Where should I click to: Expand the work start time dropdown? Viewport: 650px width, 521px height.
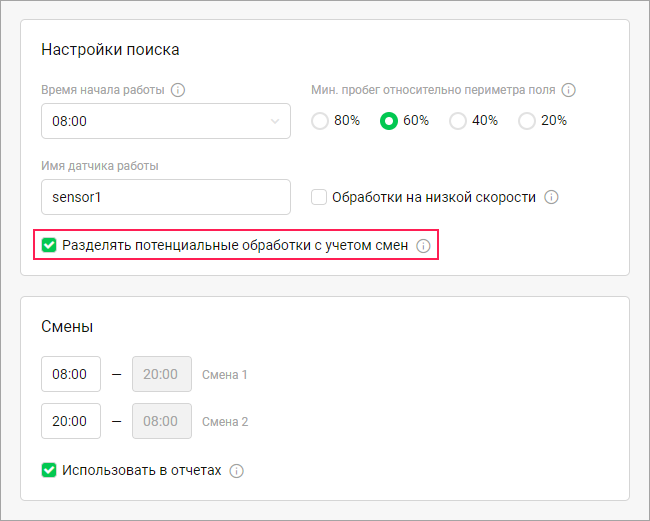pos(165,121)
